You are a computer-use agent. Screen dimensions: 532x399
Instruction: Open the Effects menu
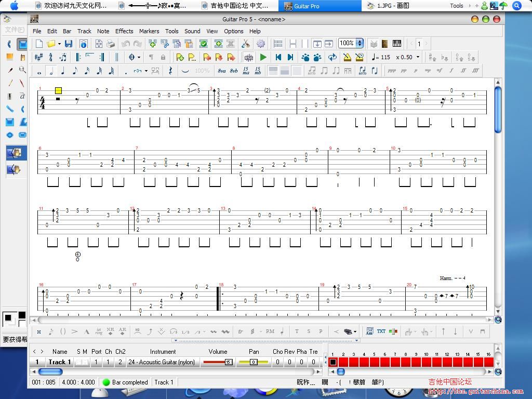tap(124, 31)
